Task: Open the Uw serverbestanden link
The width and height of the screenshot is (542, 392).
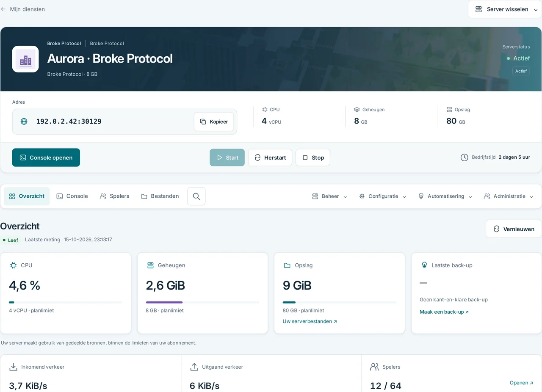Action: [310, 321]
